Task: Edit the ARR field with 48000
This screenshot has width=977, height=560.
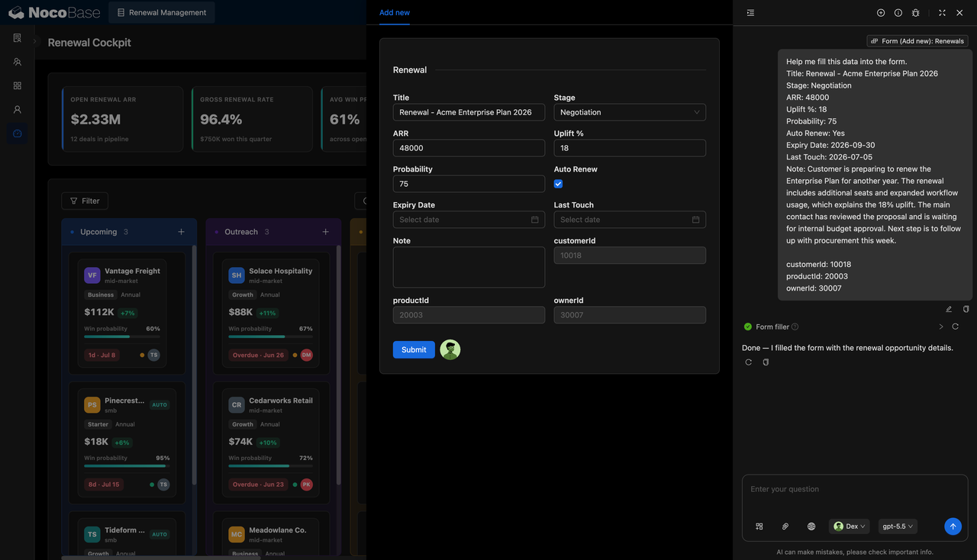Action: click(469, 148)
